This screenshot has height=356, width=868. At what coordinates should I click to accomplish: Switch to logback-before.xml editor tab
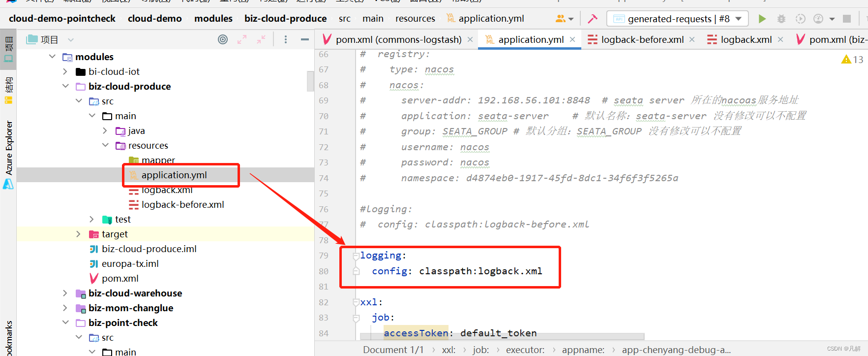pos(642,39)
